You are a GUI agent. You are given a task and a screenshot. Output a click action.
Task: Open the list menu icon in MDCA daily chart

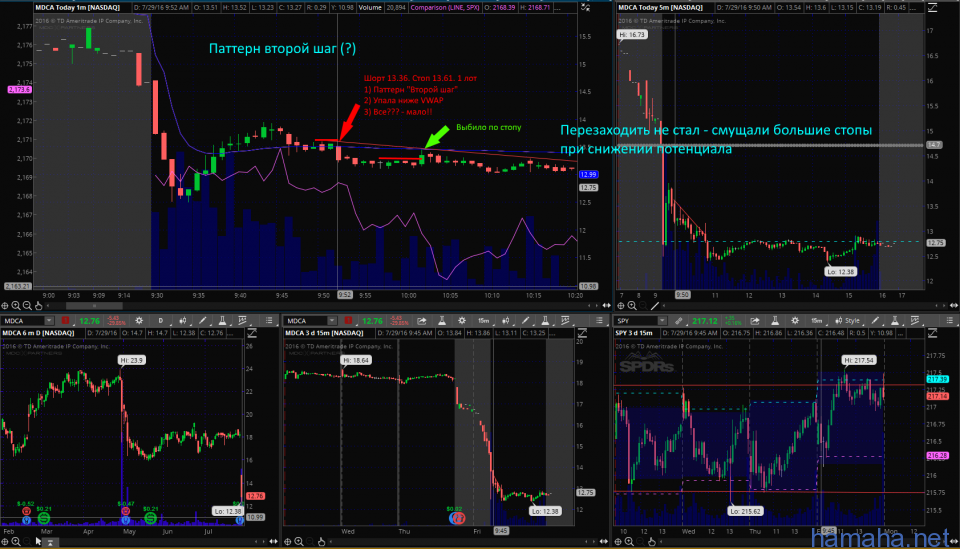269,321
